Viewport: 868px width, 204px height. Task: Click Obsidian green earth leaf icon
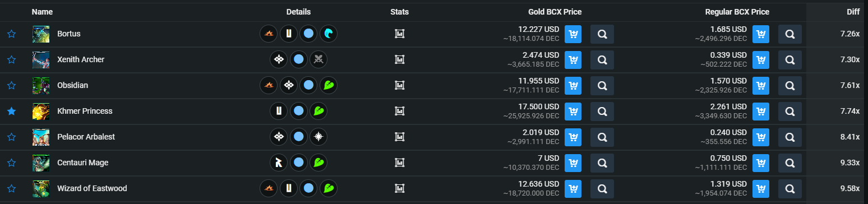pyautogui.click(x=328, y=86)
